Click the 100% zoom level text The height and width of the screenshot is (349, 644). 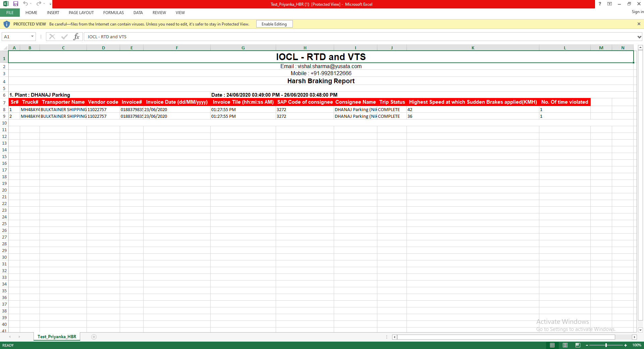(x=637, y=345)
